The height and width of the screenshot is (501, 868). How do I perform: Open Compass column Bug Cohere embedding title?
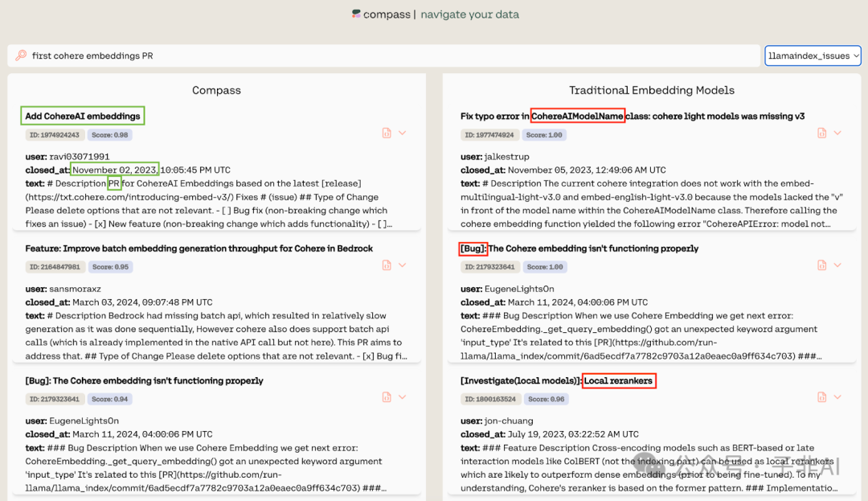(x=144, y=380)
